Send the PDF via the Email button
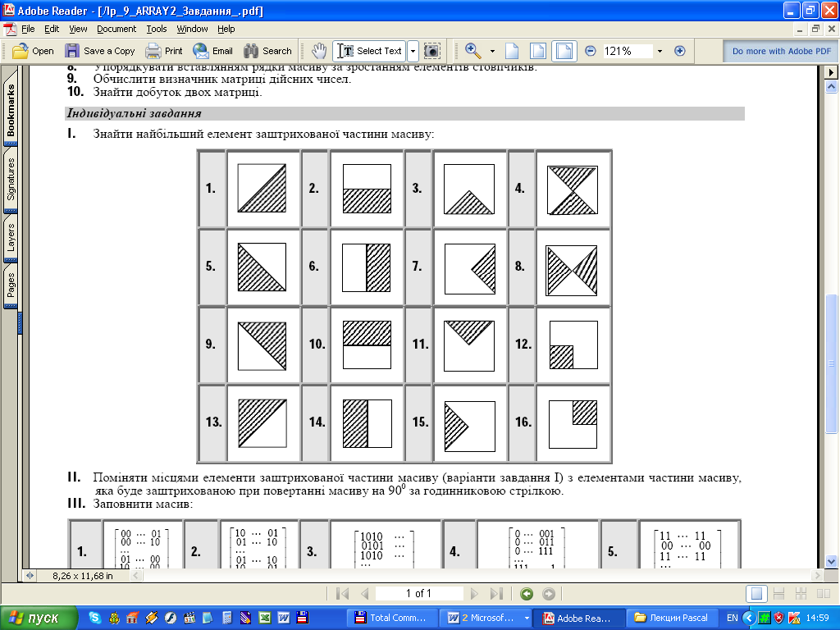The width and height of the screenshot is (840, 630). click(x=212, y=51)
